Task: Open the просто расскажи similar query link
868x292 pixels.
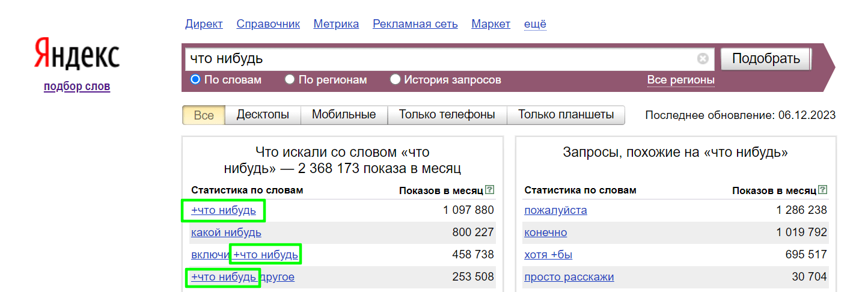Action: pyautogui.click(x=569, y=277)
